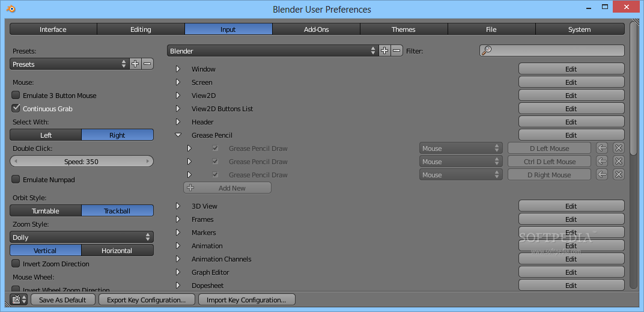This screenshot has width=644, height=312.
Task: Expand the Window keymap section
Action: (x=178, y=69)
